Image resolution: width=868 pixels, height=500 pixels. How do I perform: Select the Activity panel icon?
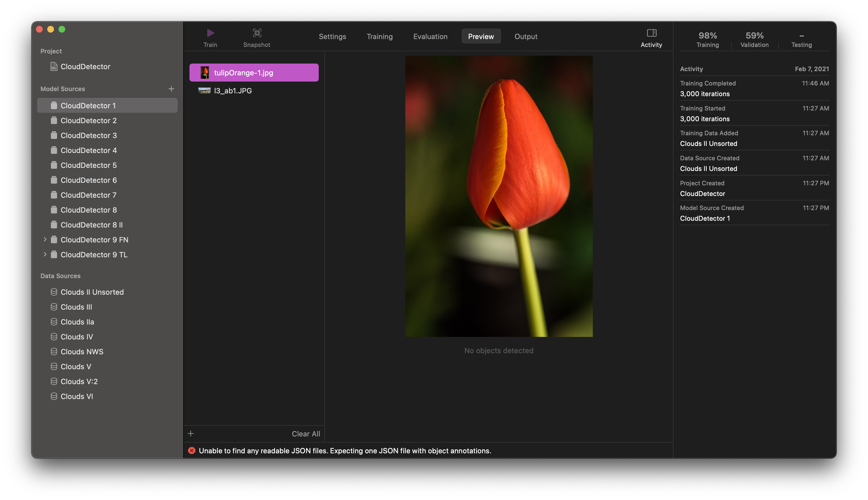[x=652, y=33]
